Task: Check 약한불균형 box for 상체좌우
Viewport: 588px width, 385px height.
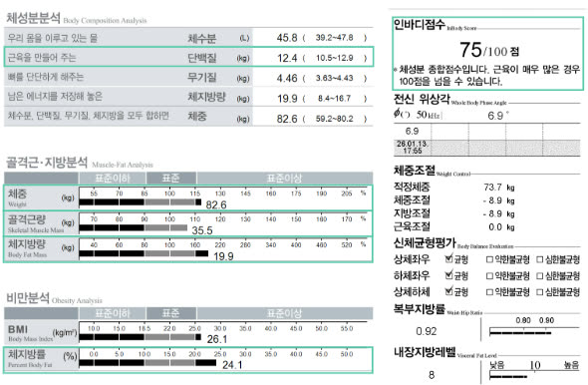Action: tap(489, 259)
